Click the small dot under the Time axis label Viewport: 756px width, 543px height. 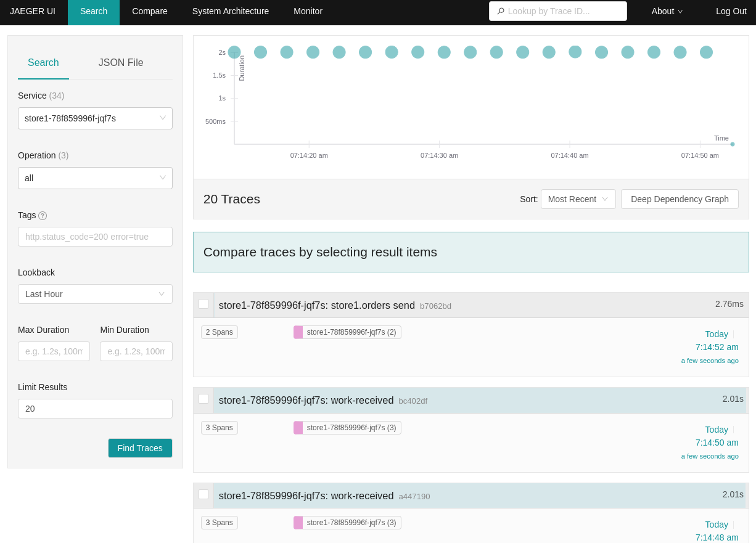pyautogui.click(x=733, y=144)
